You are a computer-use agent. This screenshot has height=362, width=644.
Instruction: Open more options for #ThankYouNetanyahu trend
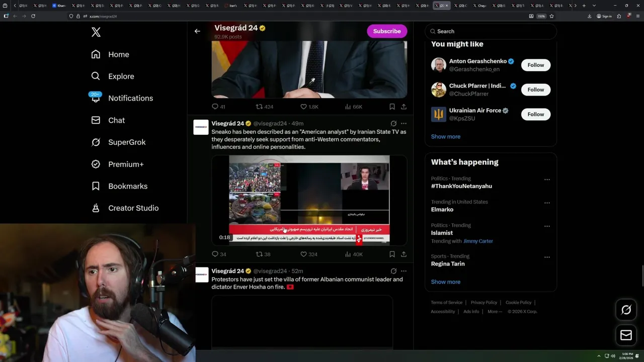(547, 179)
